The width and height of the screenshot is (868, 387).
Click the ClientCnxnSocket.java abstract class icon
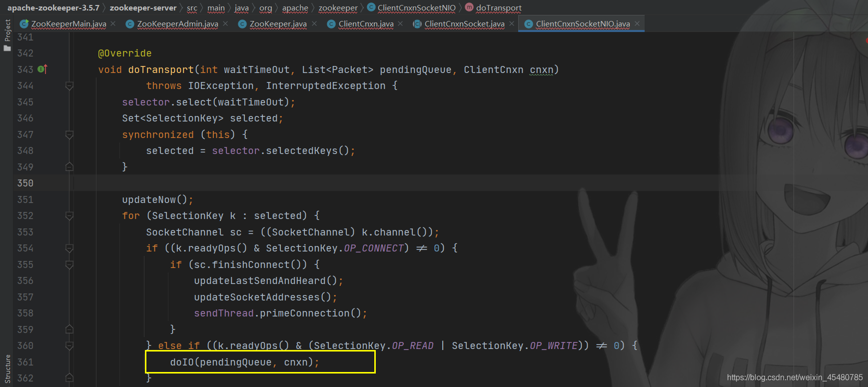click(417, 23)
